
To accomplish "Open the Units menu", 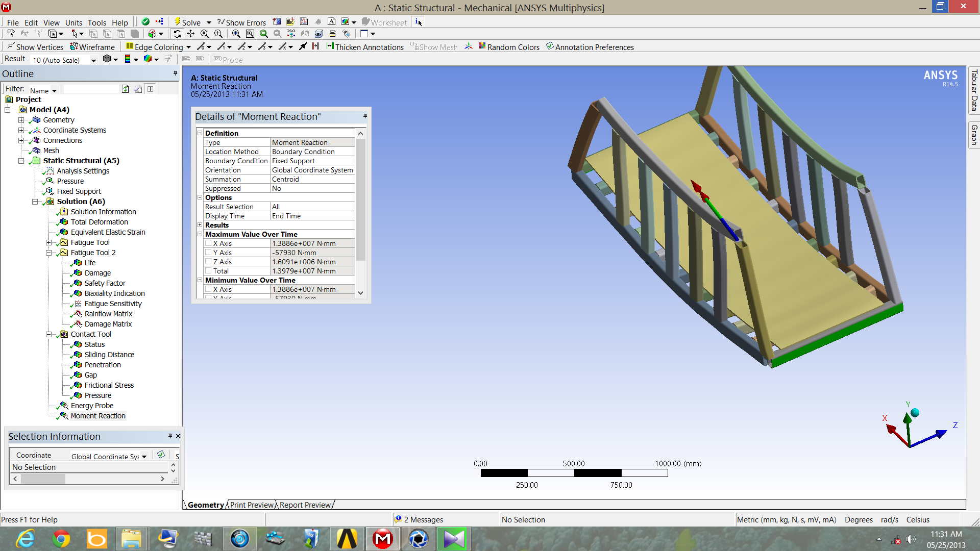I will coord(73,22).
